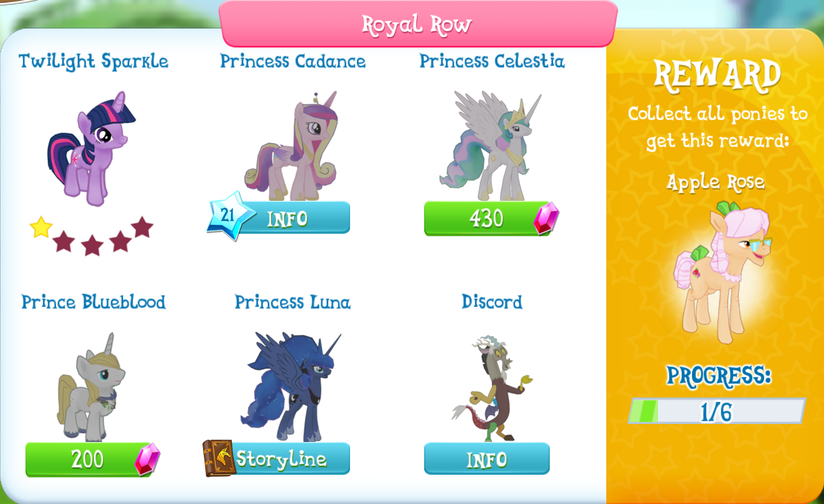View the Apple Rose reward pony

point(722,273)
